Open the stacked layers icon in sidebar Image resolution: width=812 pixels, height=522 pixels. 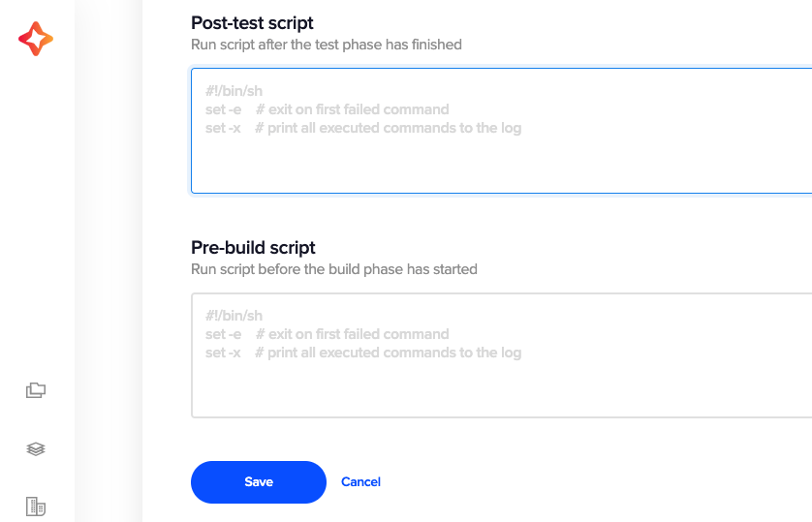tap(36, 448)
